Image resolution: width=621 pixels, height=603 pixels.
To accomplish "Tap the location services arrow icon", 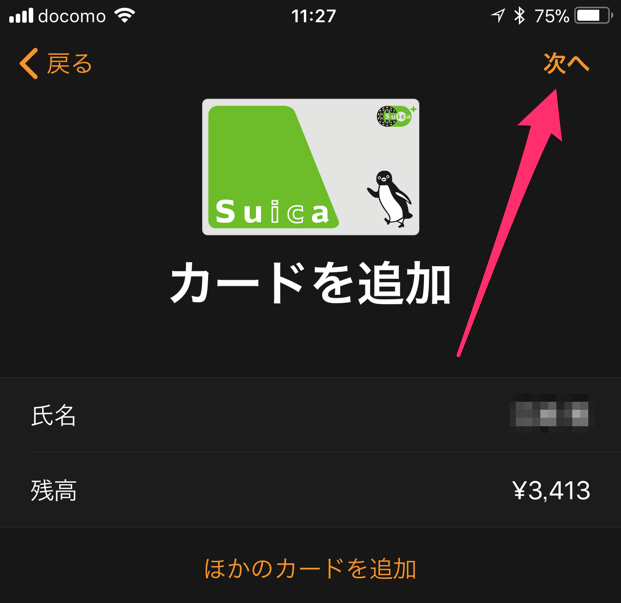I will [498, 16].
